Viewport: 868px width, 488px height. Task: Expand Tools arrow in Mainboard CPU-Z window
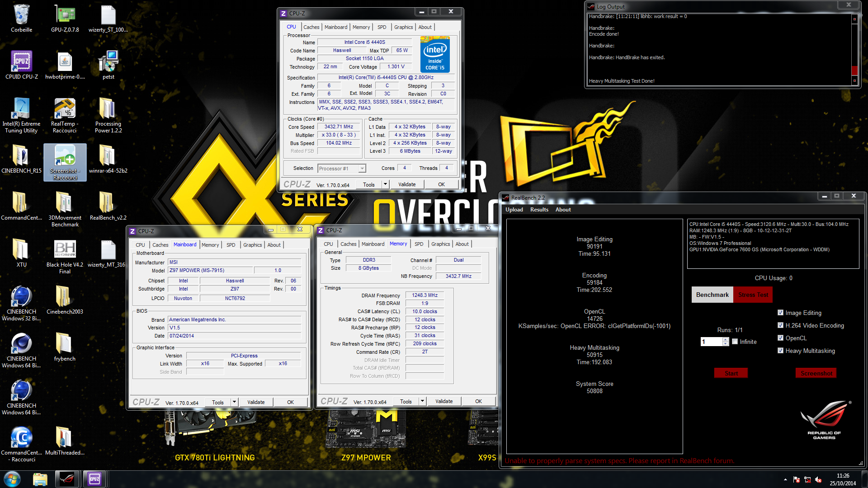[x=234, y=402]
